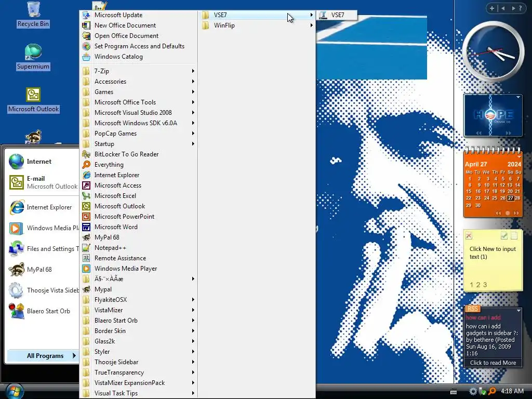Expand Microsoft Visual Studio 2008 folder
The width and height of the screenshot is (532, 399).
(139, 113)
